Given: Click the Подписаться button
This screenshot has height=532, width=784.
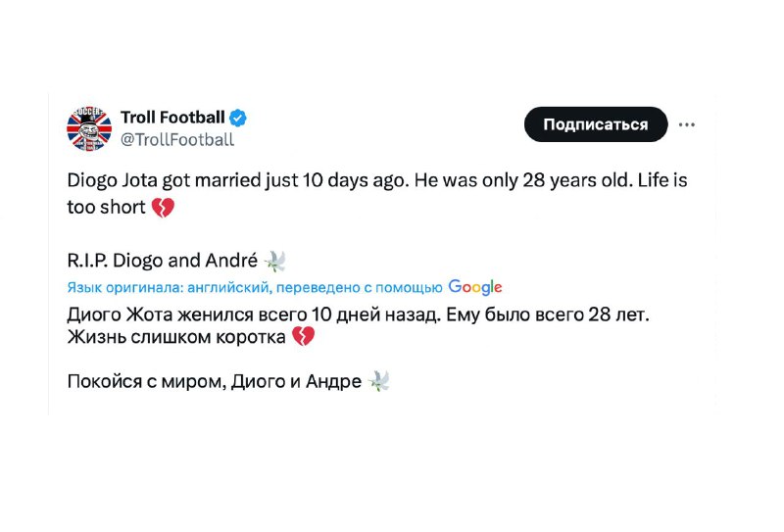Looking at the screenshot, I should 596,124.
